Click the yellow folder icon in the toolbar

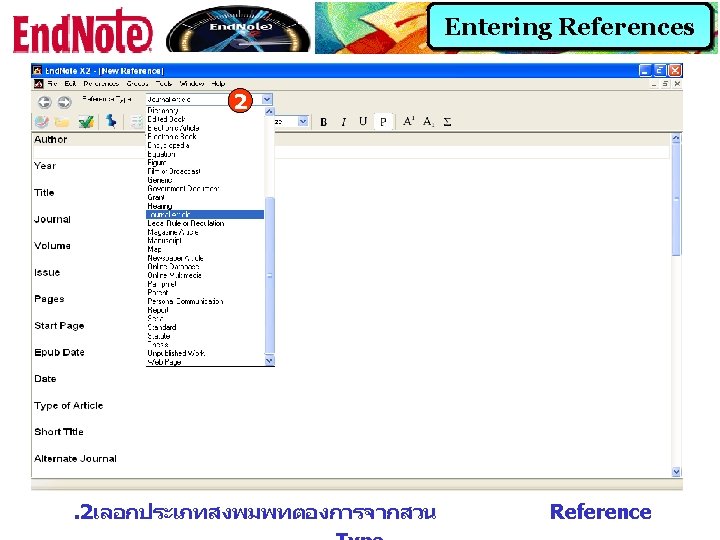tap(62, 122)
